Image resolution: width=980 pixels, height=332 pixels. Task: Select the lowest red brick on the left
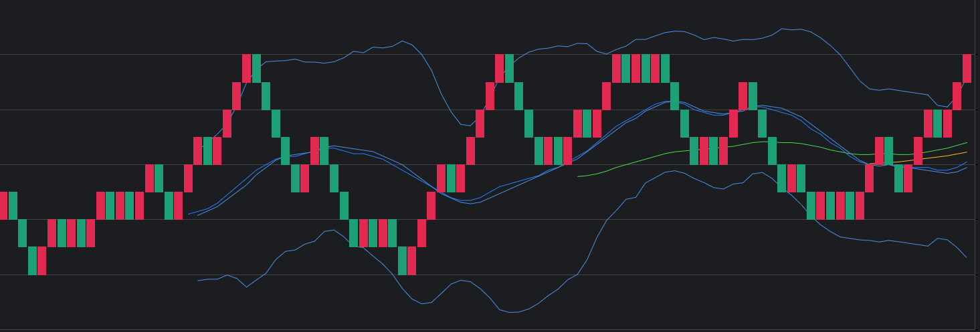41,261
